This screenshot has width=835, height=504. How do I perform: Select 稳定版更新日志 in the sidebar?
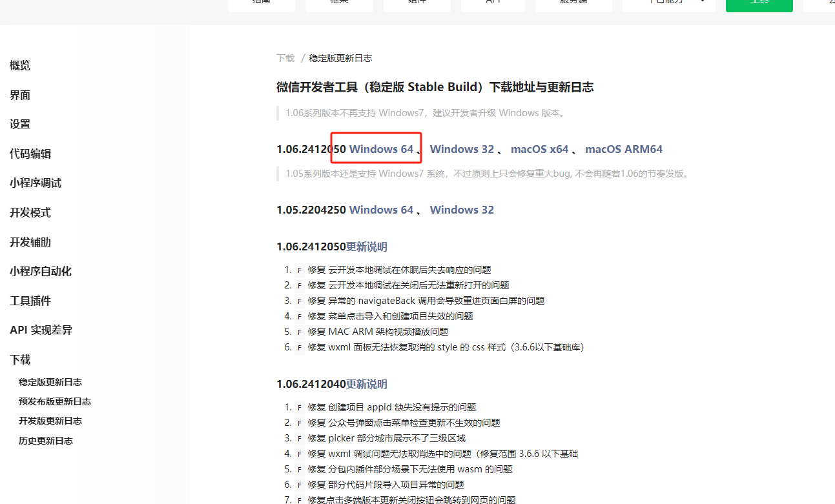pyautogui.click(x=50, y=382)
